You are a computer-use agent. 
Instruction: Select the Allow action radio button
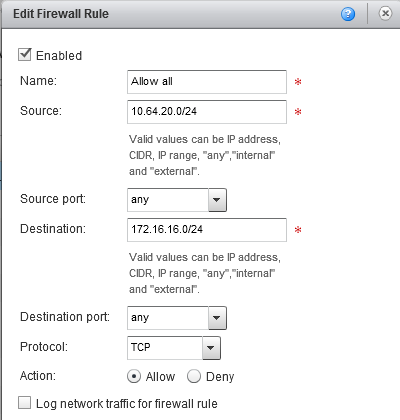click(x=134, y=376)
